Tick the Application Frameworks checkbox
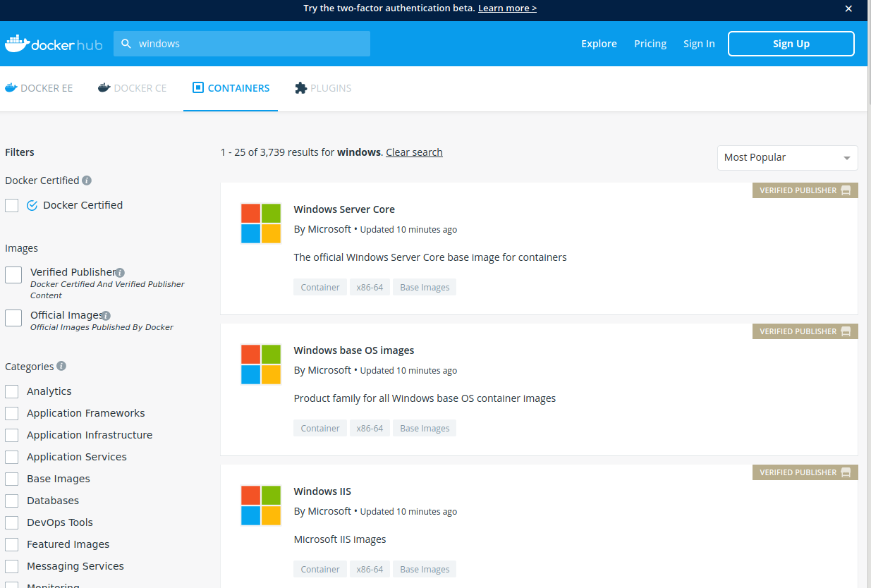Screen dimensions: 871x588 coord(11,413)
